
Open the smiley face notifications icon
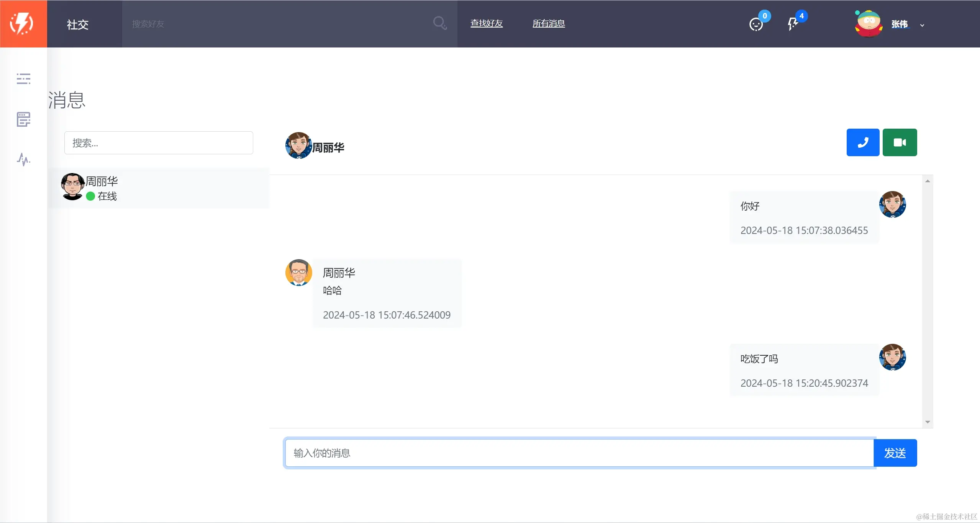point(755,25)
